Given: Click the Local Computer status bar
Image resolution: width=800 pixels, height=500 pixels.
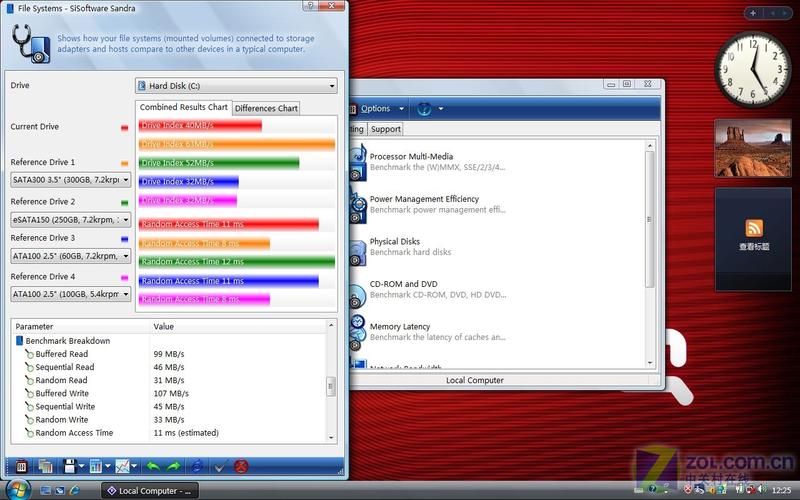Looking at the screenshot, I should pos(474,380).
